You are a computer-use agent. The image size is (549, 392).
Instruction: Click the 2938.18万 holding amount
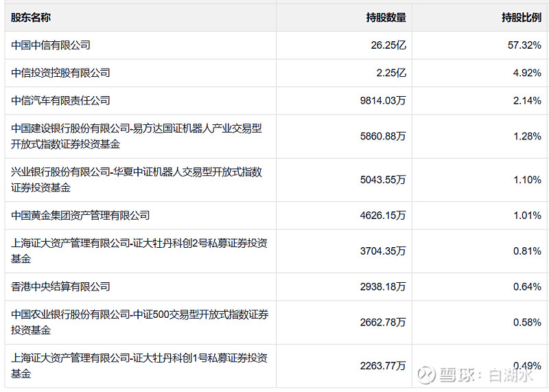tap(383, 286)
